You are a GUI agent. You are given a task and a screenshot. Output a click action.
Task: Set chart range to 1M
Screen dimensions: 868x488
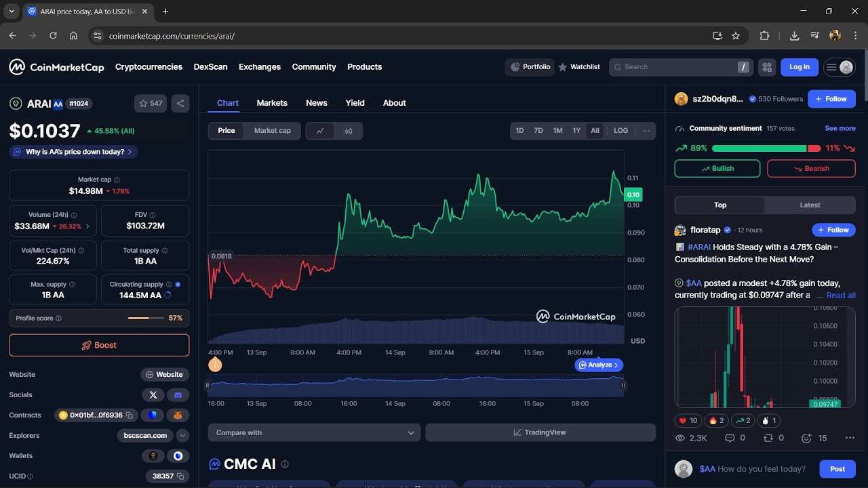557,131
